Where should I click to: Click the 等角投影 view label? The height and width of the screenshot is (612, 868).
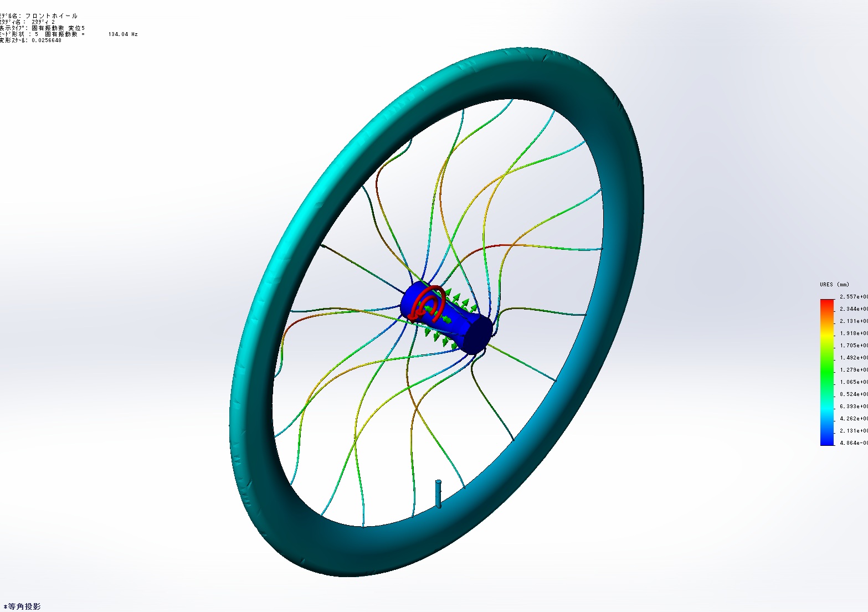[x=22, y=606]
